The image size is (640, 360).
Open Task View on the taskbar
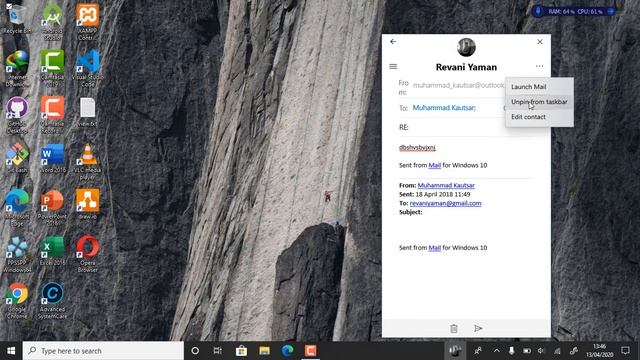pyautogui.click(x=218, y=351)
